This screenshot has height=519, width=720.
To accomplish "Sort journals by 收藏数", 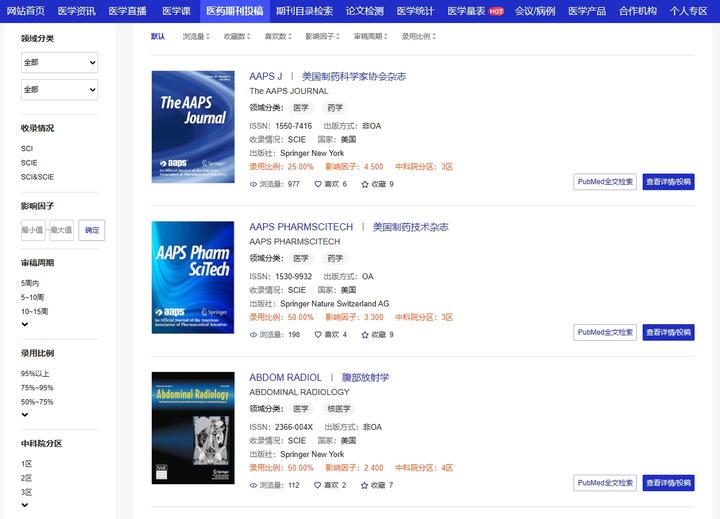I will coord(237,36).
